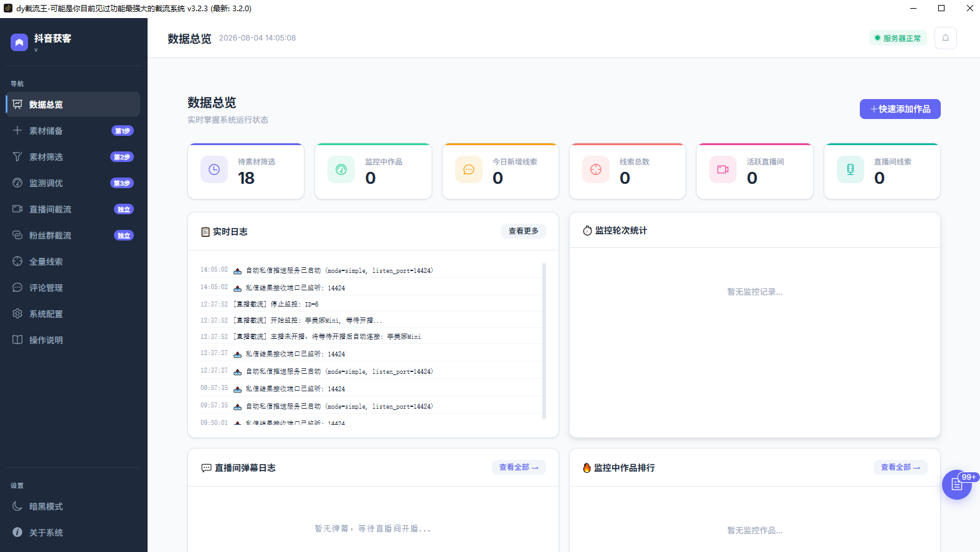Click the microphone icon on 直播间线索 card
Viewport: 980px width, 552px height.
coord(850,169)
